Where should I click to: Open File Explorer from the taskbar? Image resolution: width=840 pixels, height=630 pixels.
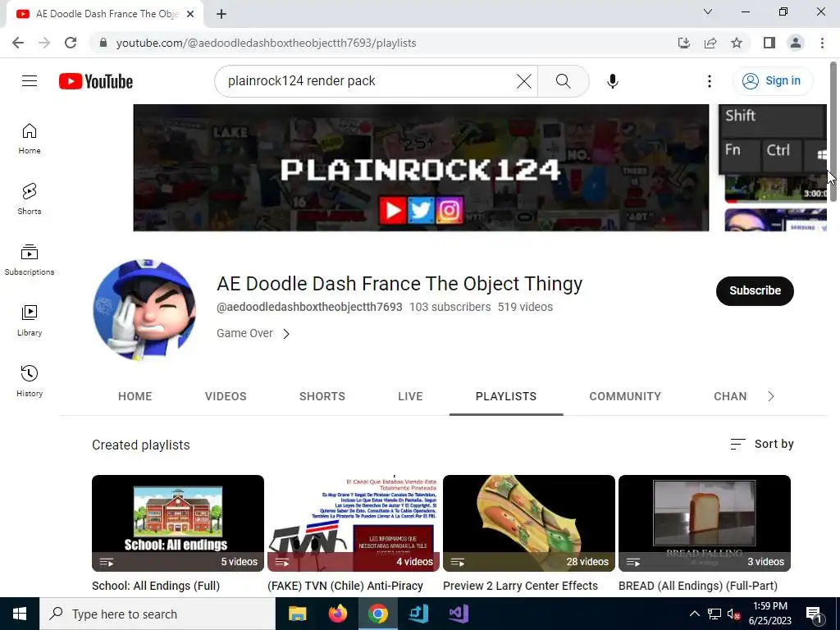coord(297,614)
